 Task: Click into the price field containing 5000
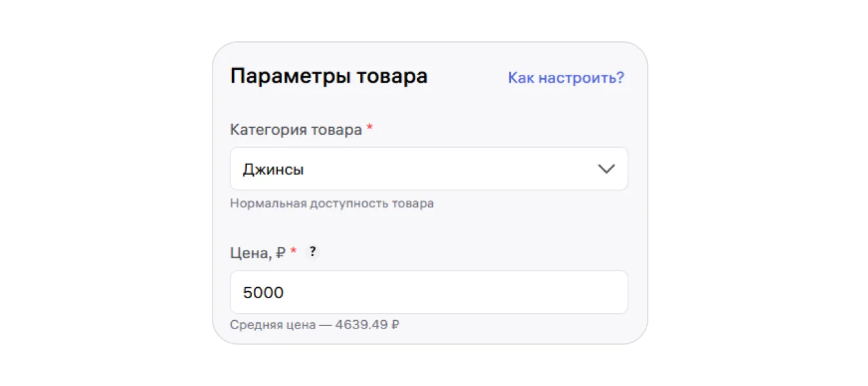429,292
